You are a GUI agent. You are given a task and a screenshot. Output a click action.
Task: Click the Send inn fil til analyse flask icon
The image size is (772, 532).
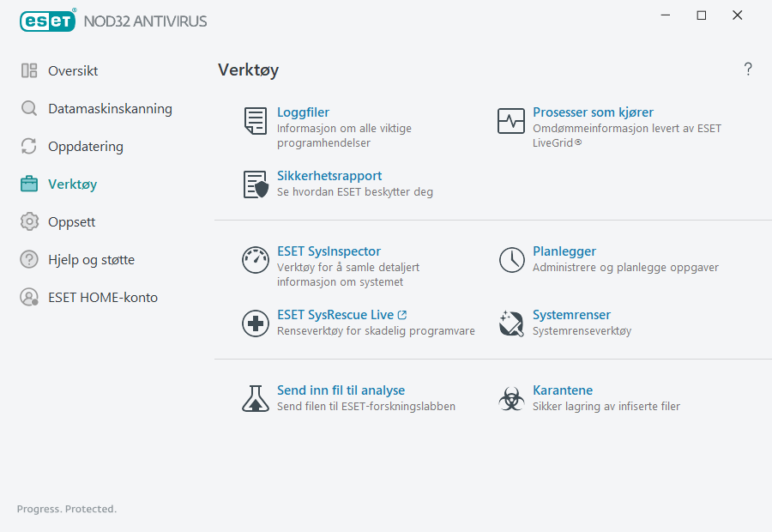(x=255, y=399)
